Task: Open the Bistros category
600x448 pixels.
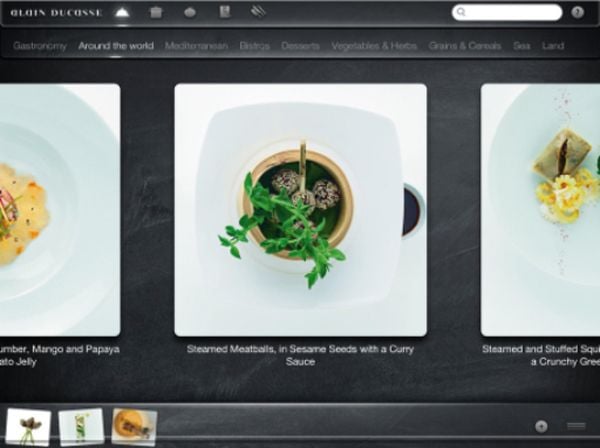Action: pyautogui.click(x=254, y=46)
